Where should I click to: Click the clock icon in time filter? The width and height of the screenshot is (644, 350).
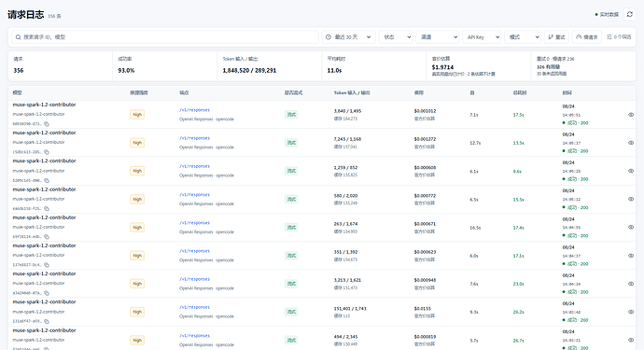pos(329,37)
